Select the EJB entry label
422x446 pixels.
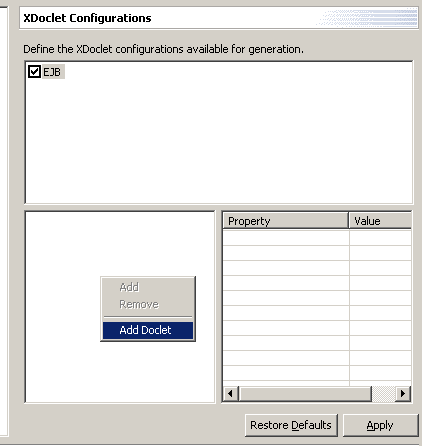pos(52,72)
